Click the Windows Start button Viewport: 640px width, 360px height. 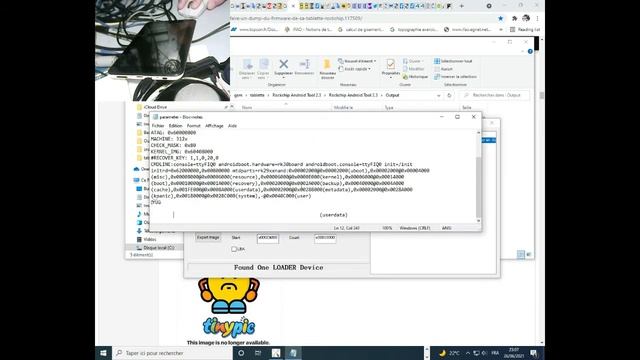pyautogui.click(x=103, y=353)
